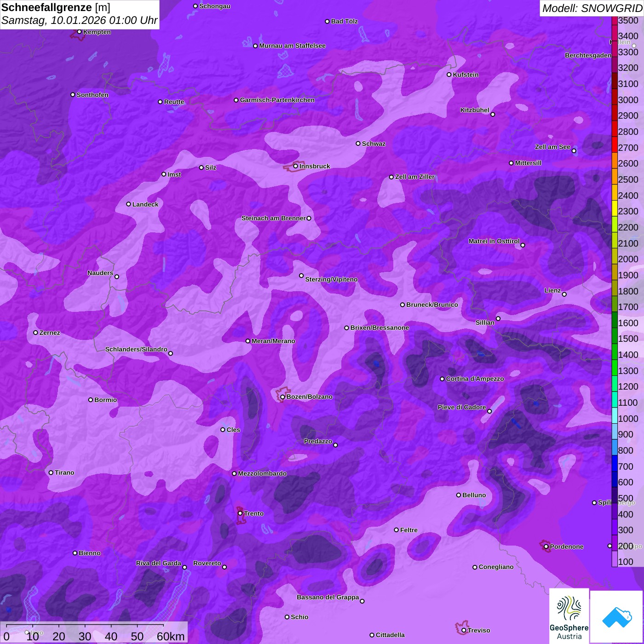Click the Sterzing/Vipiteno label

[x=331, y=279]
